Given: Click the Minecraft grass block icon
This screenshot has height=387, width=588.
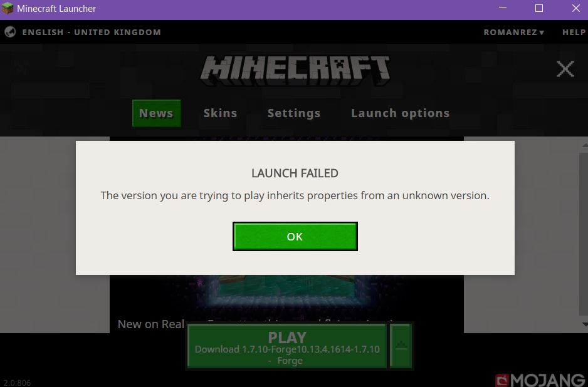Looking at the screenshot, I should click(x=8, y=8).
